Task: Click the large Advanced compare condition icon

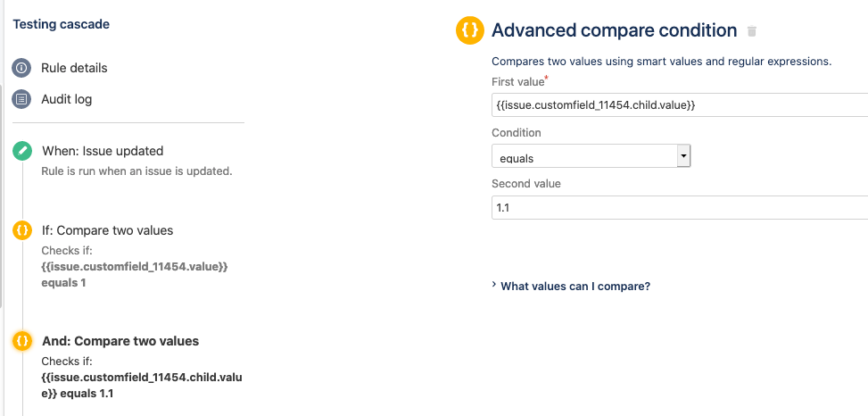Action: pyautogui.click(x=469, y=30)
